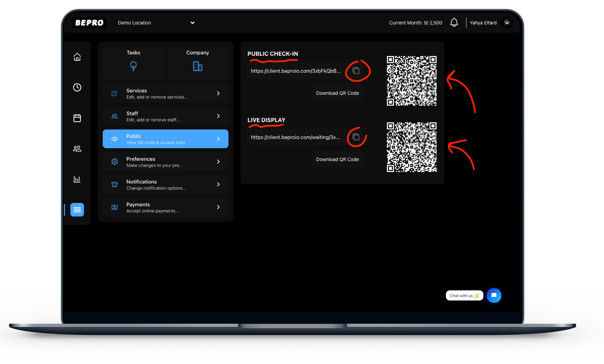Click the user avatar icon

[507, 22]
